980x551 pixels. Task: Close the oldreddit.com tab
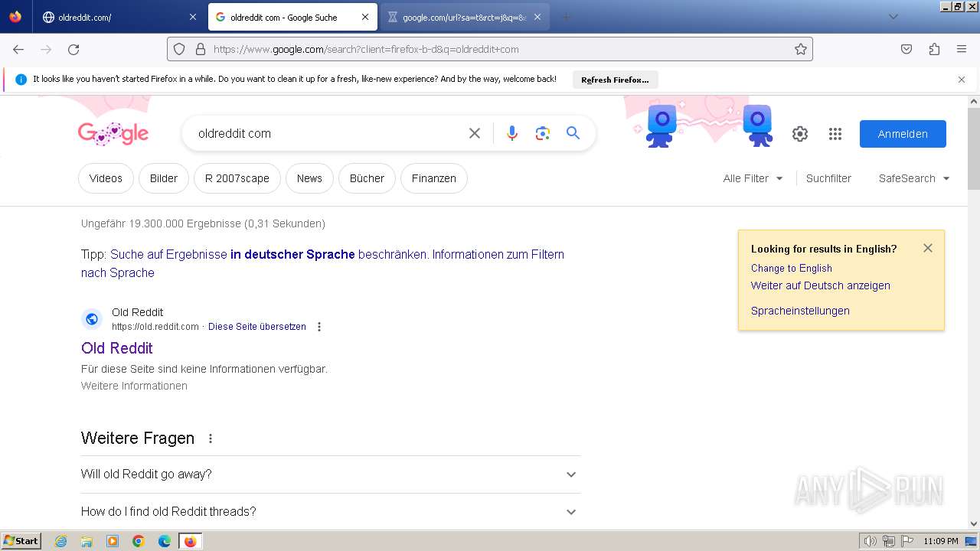pyautogui.click(x=193, y=17)
